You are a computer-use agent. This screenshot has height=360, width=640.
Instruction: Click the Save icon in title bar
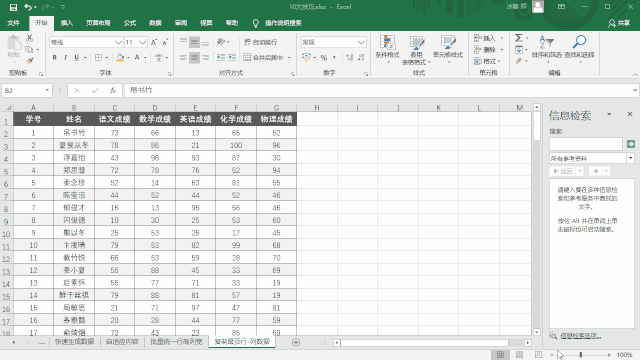(13, 7)
